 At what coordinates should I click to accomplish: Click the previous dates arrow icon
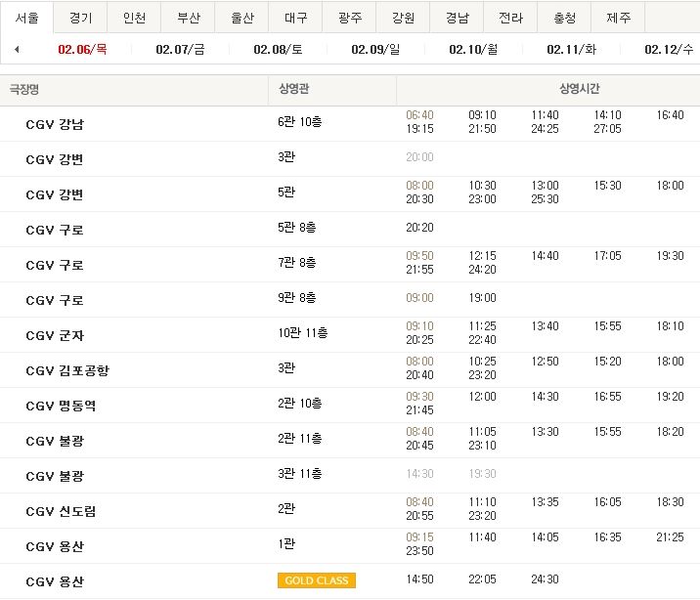click(x=17, y=49)
